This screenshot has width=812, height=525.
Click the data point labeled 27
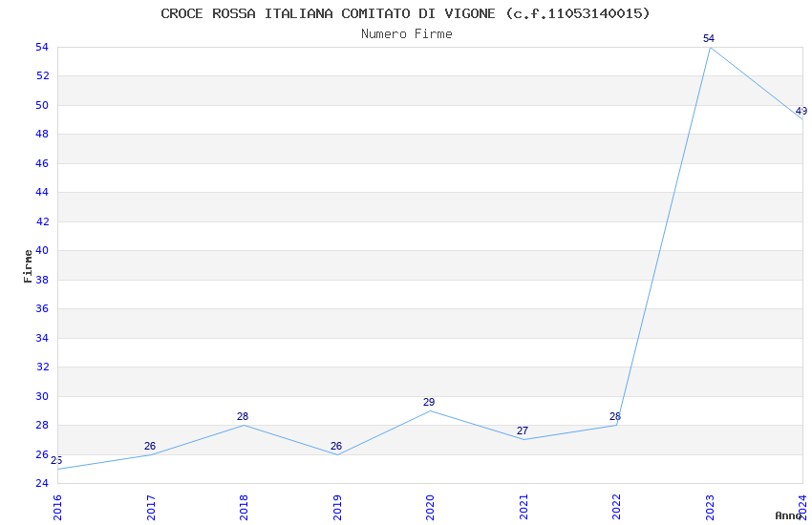(523, 439)
